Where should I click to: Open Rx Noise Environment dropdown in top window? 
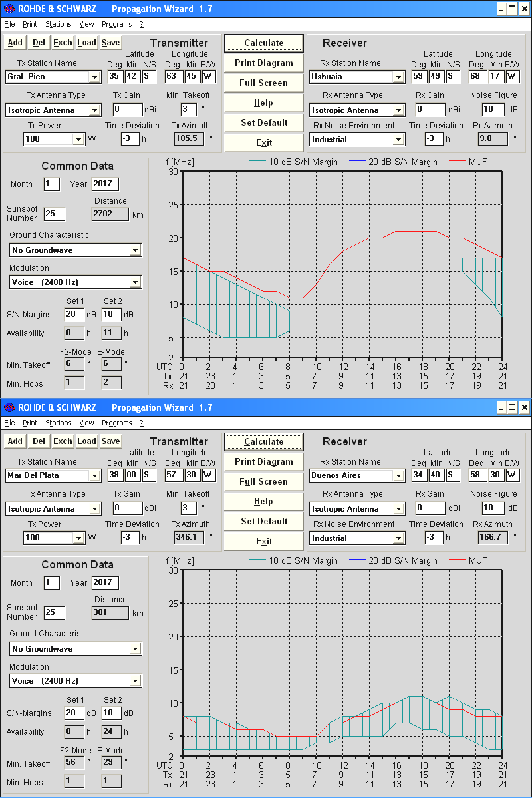click(399, 140)
